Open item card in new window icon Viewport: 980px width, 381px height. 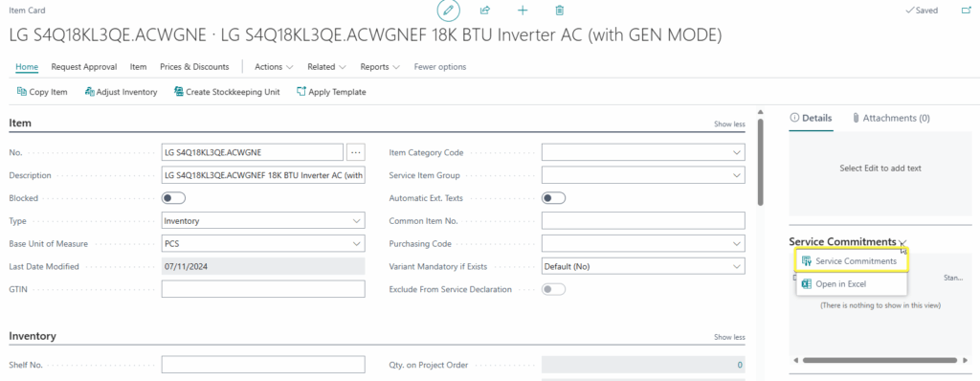966,11
